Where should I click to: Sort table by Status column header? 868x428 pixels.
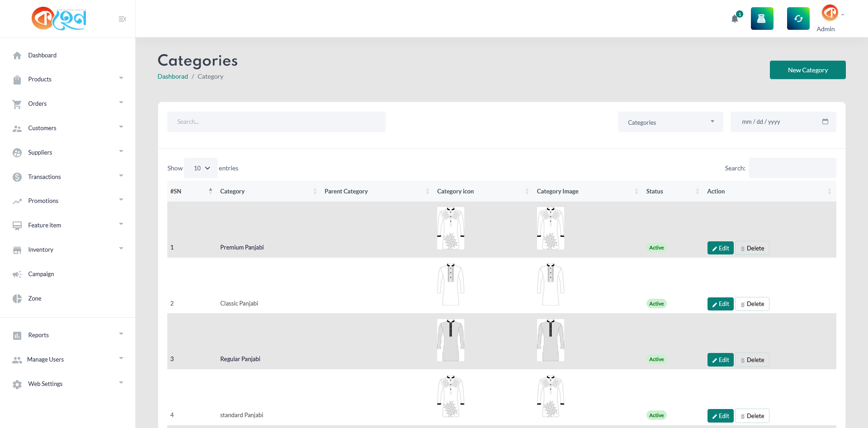(671, 191)
